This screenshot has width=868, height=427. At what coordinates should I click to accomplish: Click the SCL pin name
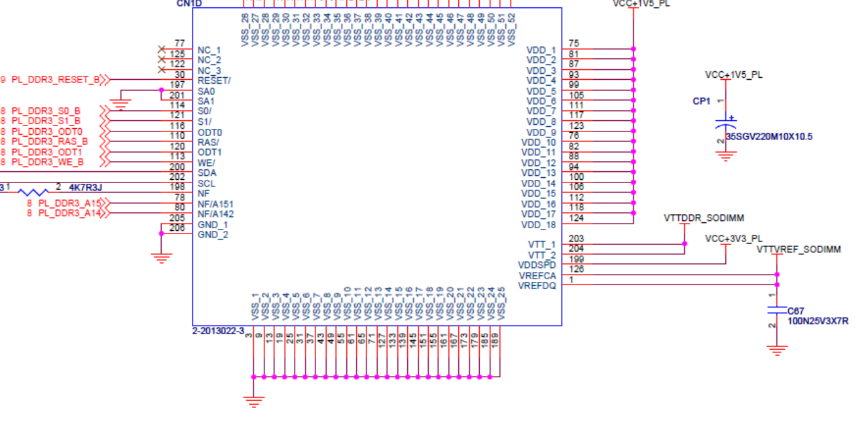pyautogui.click(x=206, y=184)
